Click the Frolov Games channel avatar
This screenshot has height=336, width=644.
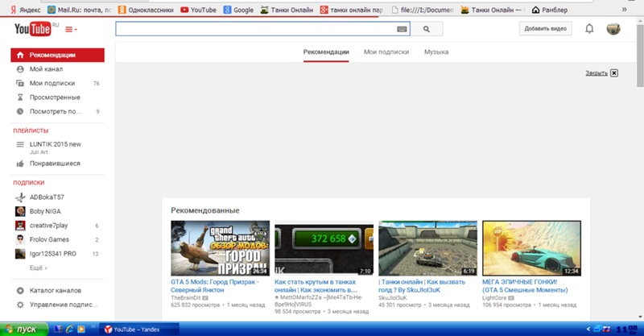[20, 239]
